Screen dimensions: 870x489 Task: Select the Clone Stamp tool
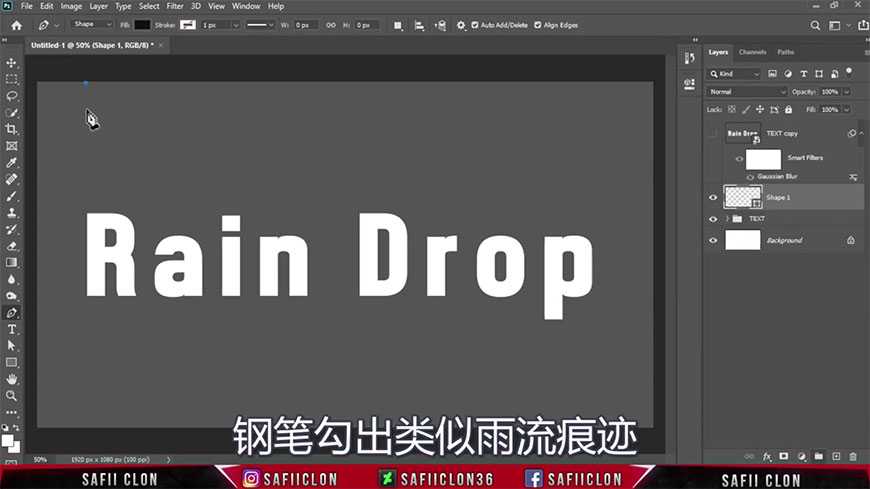point(11,213)
